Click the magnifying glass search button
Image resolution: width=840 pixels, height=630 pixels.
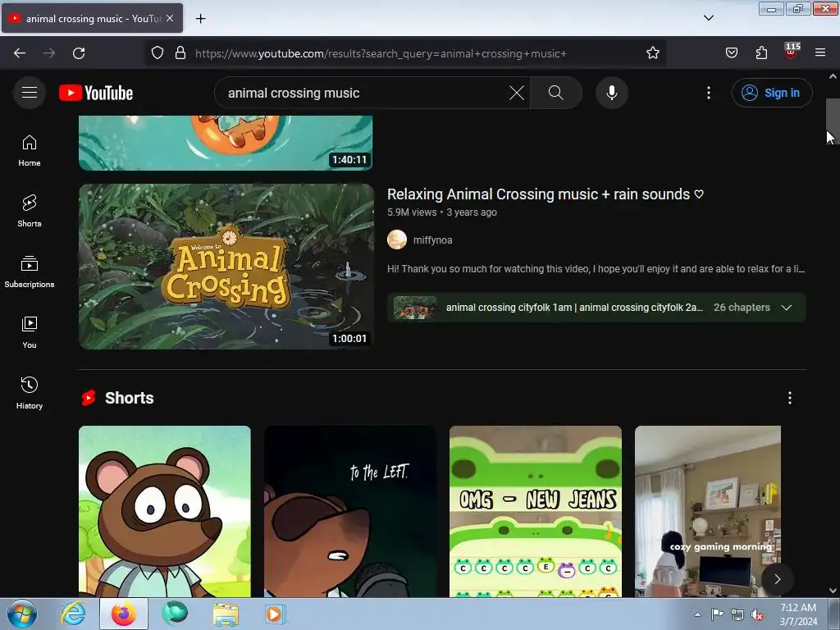click(x=555, y=93)
